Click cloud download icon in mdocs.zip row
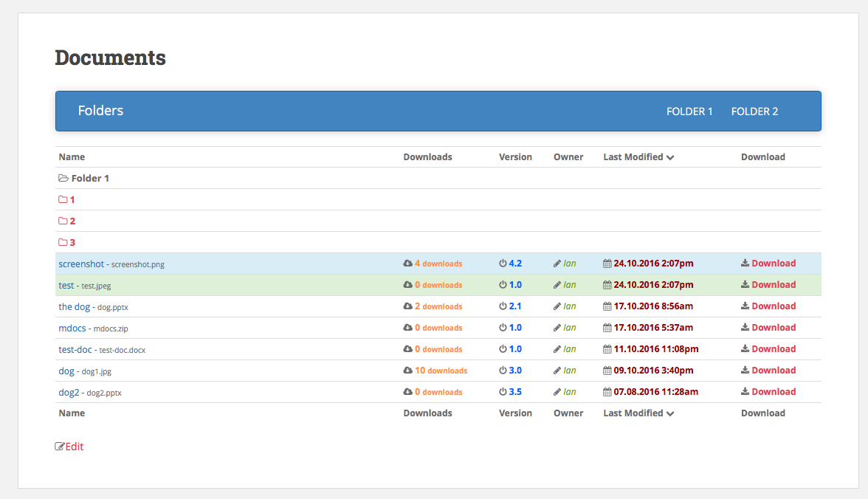This screenshot has width=868, height=499. pyautogui.click(x=408, y=328)
